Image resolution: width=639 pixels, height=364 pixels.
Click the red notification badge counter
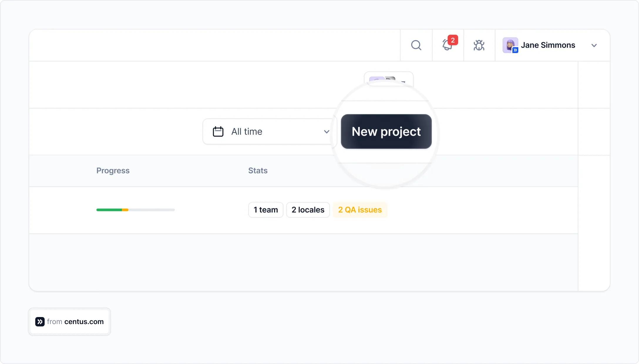(x=453, y=40)
